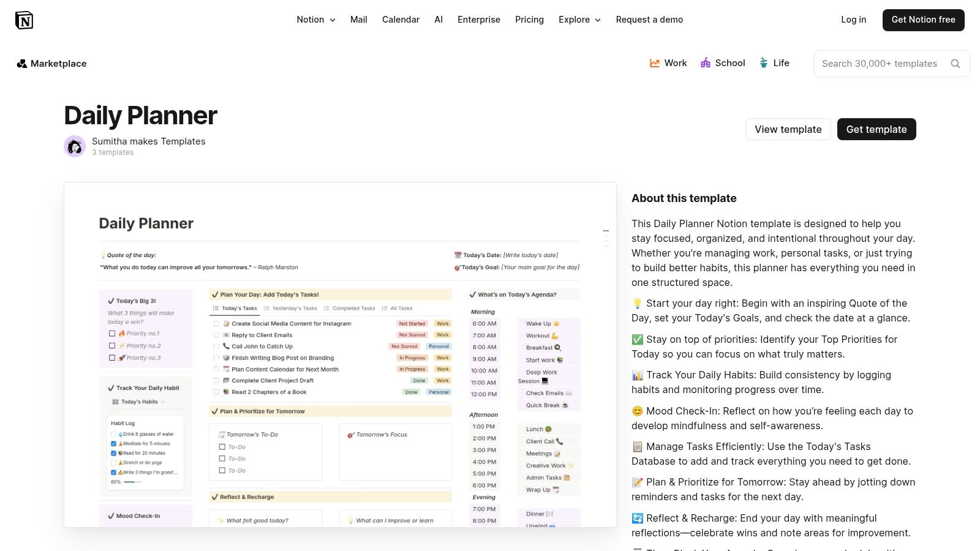Click the View template button
This screenshot has height=551, width=980.
788,129
